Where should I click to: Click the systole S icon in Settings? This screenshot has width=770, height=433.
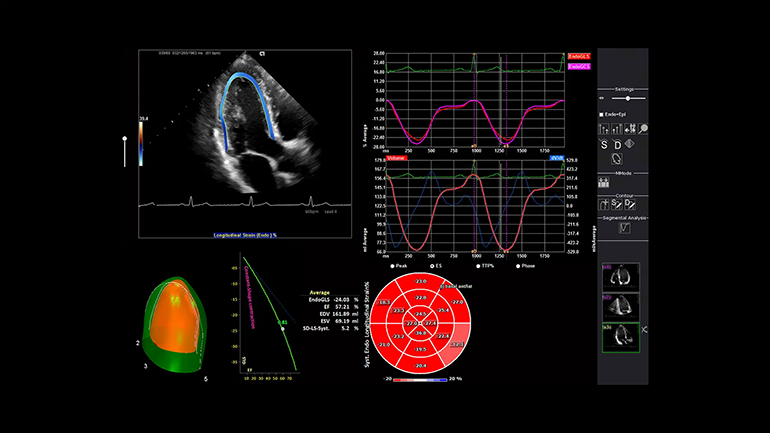(x=604, y=145)
